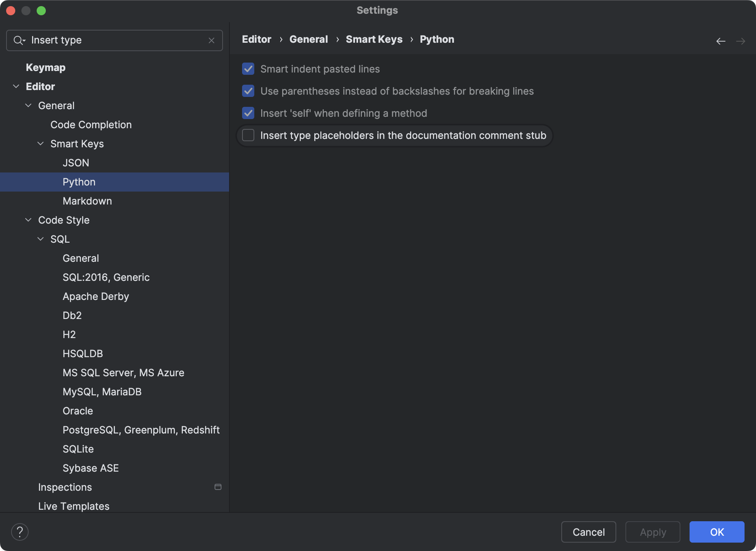Uncheck Use parentheses instead of backslashes
The width and height of the screenshot is (756, 551).
[248, 91]
